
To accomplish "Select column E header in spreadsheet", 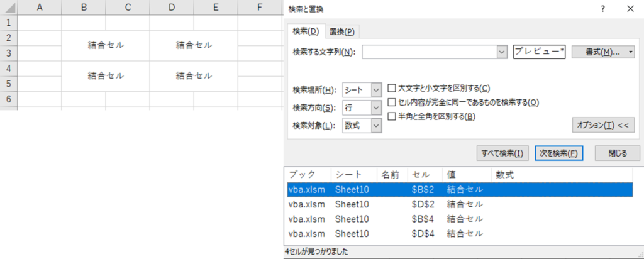I will click(x=216, y=8).
